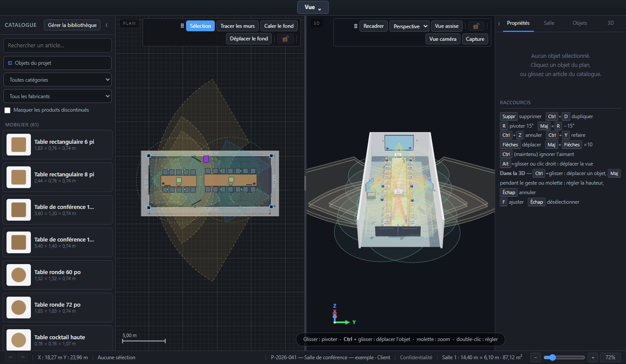This screenshot has width=626, height=364.
Task: Click the 3D toolbar drag-handle grip icon
Action: pyautogui.click(x=356, y=26)
